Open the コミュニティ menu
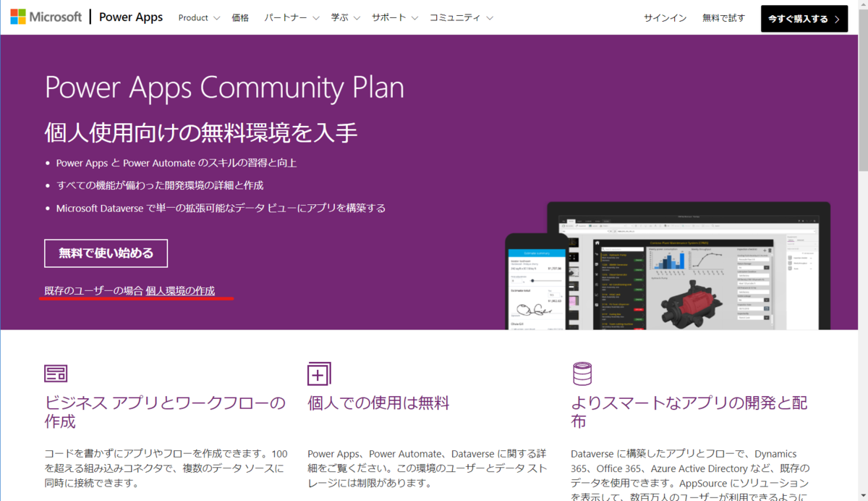This screenshot has width=868, height=501. point(457,18)
